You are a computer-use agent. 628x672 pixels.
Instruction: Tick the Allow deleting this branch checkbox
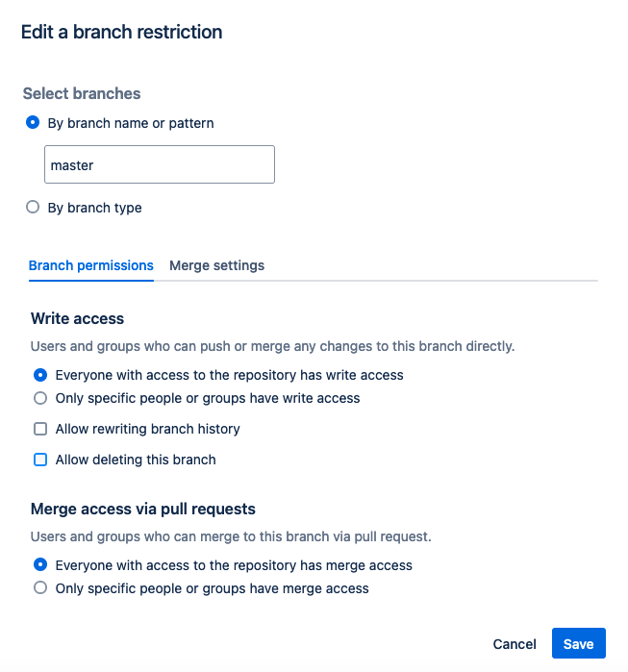point(40,460)
